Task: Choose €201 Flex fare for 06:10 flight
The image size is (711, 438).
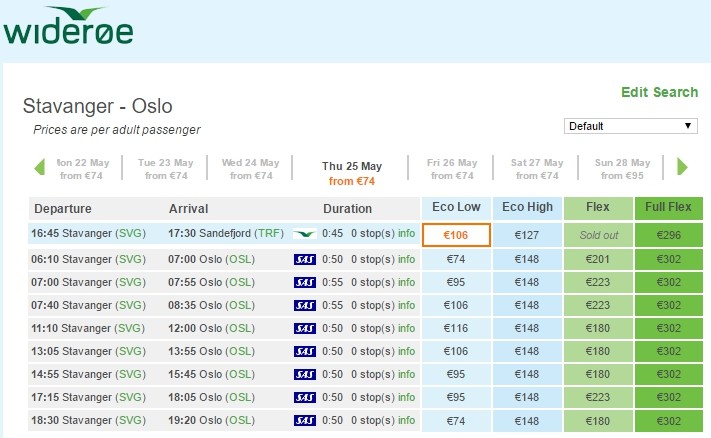Action: point(597,259)
